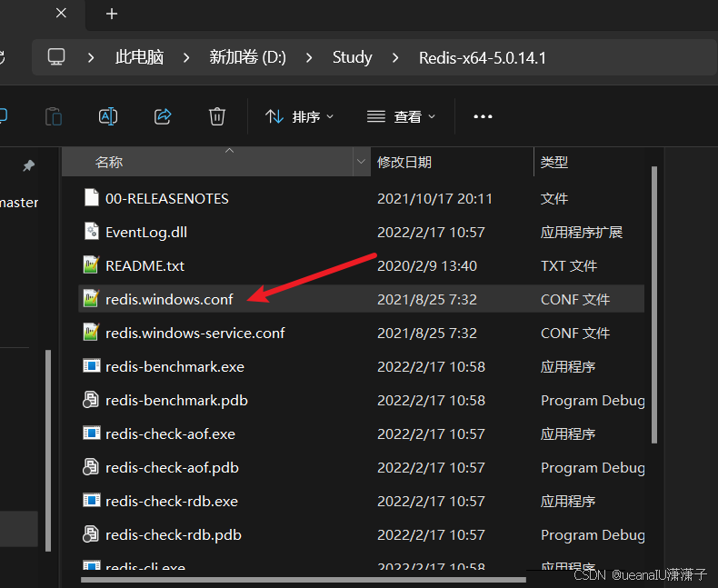Click date 2021/10/17 20:11 of 00-RELEASENOTES
The image size is (718, 588).
(x=434, y=199)
